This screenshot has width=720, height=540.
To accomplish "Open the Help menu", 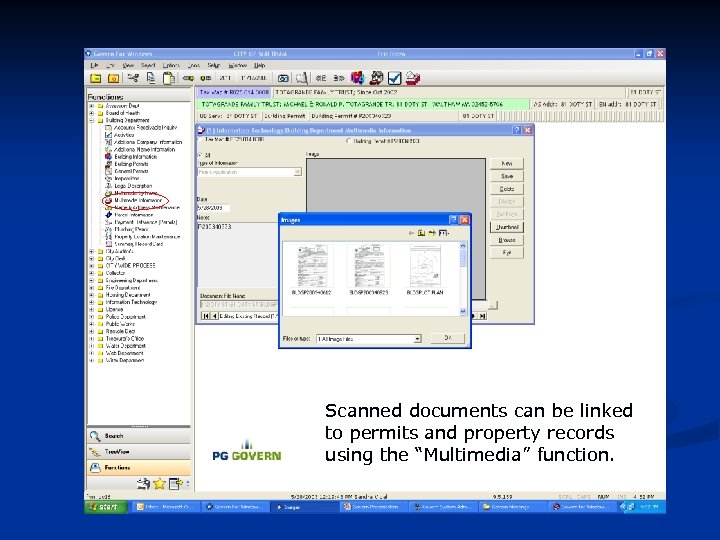I will click(x=259, y=66).
